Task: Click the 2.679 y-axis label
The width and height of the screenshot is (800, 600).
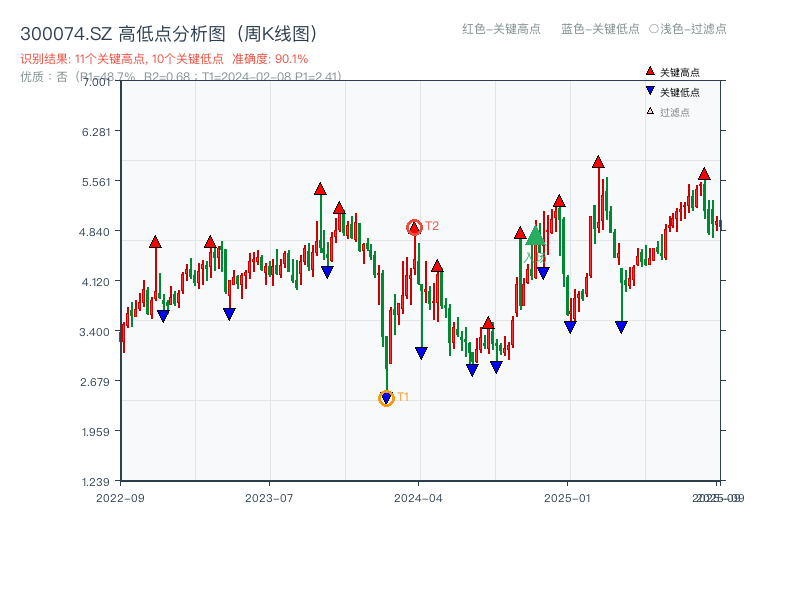Action: pyautogui.click(x=95, y=382)
